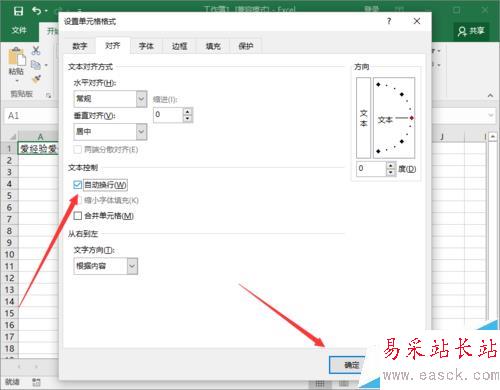Open the clipboard group dialog launcher

click(49, 95)
